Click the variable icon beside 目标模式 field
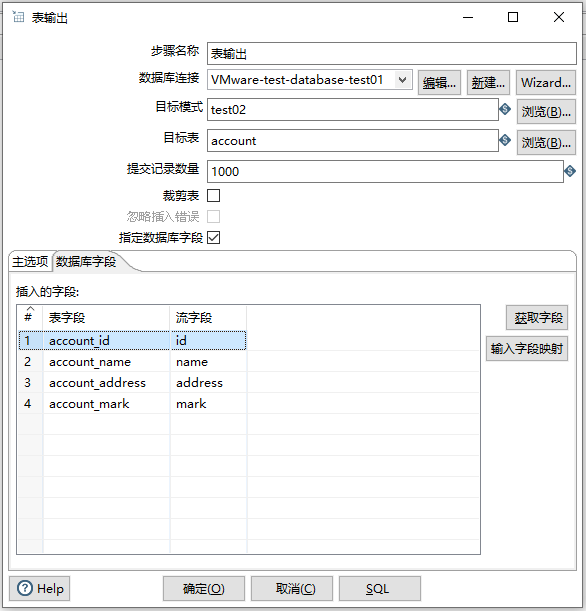The width and height of the screenshot is (586, 611). (x=505, y=109)
